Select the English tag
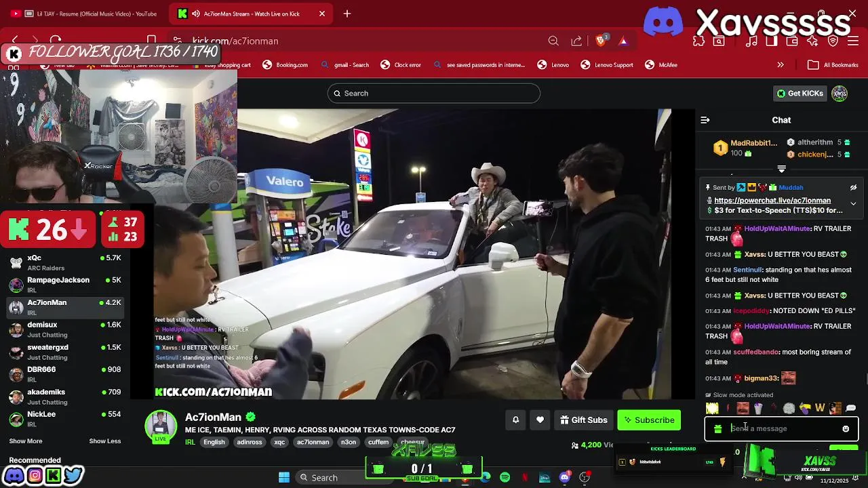868x488 pixels. [214, 443]
